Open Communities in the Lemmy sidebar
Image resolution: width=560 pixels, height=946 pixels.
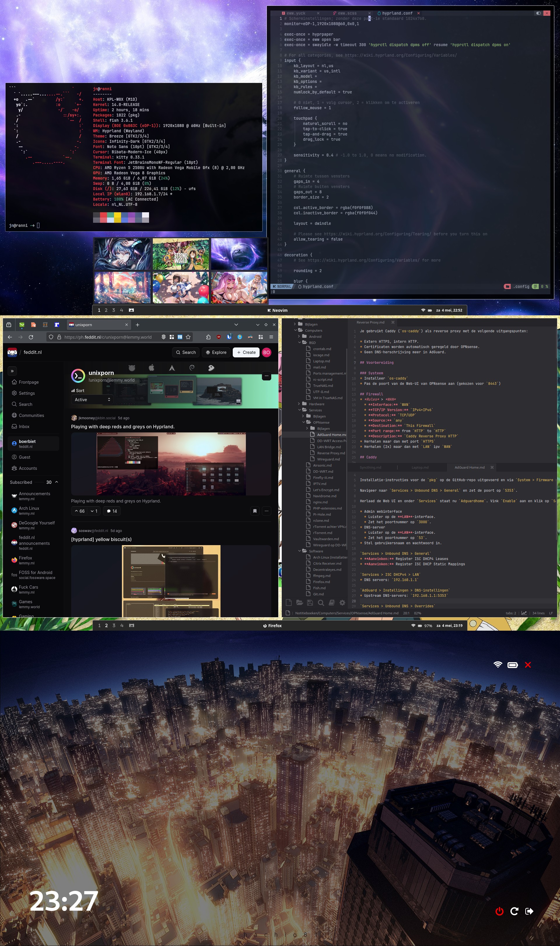pyautogui.click(x=31, y=415)
